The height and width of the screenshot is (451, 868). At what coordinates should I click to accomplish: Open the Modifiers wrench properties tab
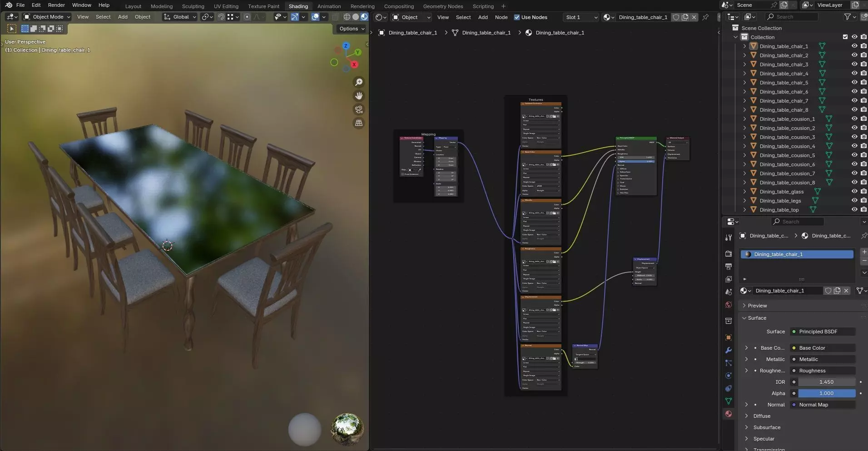click(x=729, y=350)
